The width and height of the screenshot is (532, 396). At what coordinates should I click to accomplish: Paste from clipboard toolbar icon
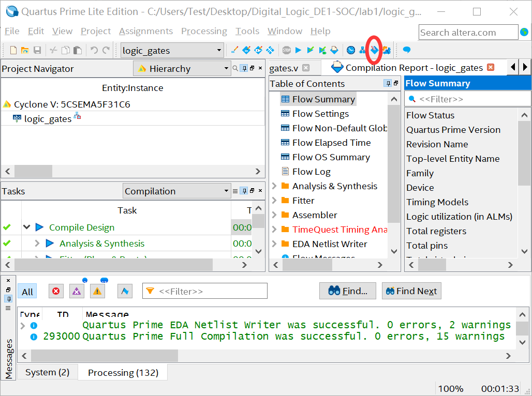click(x=78, y=50)
